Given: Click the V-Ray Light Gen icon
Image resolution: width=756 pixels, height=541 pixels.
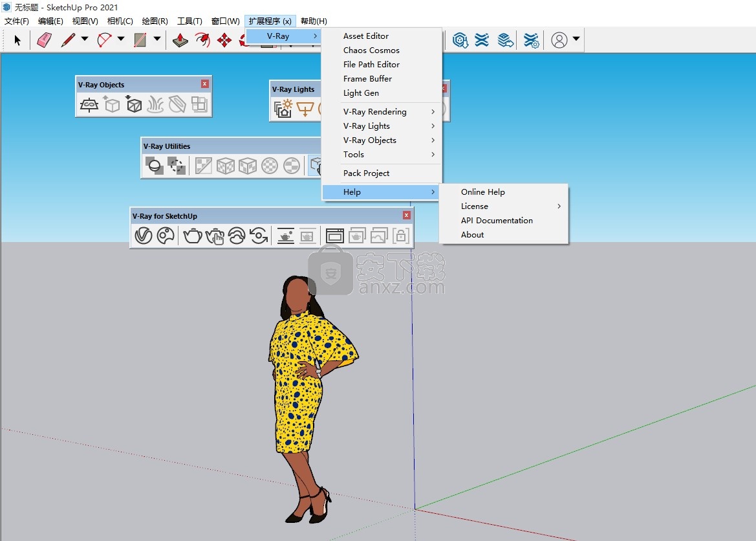Looking at the screenshot, I should tap(283, 109).
